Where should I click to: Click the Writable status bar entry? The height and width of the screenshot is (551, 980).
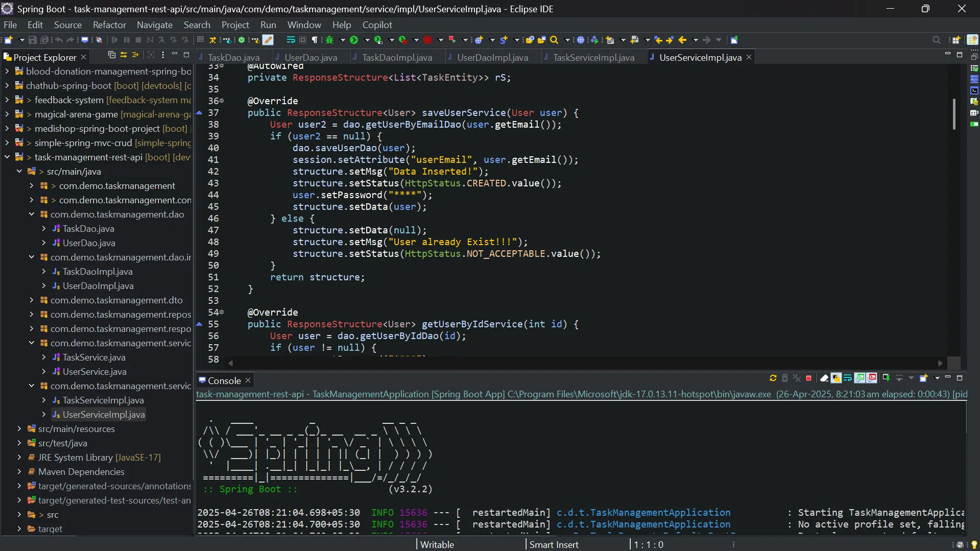coord(437,545)
